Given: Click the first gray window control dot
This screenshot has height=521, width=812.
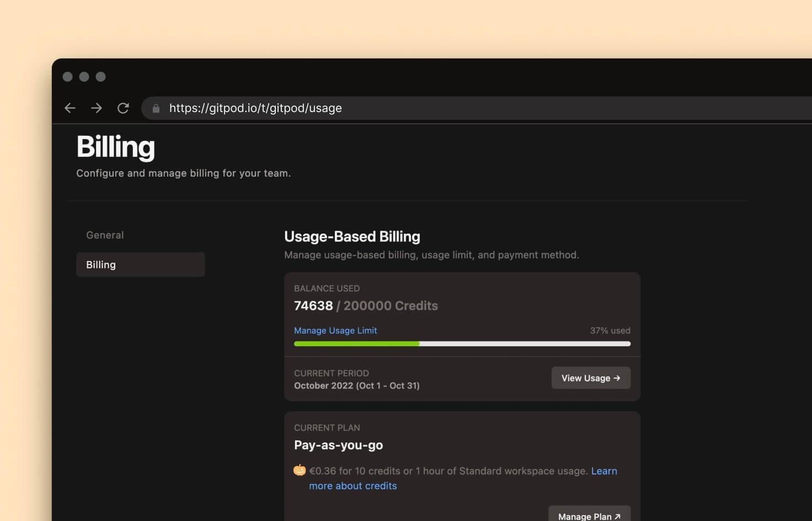Looking at the screenshot, I should click(x=67, y=77).
